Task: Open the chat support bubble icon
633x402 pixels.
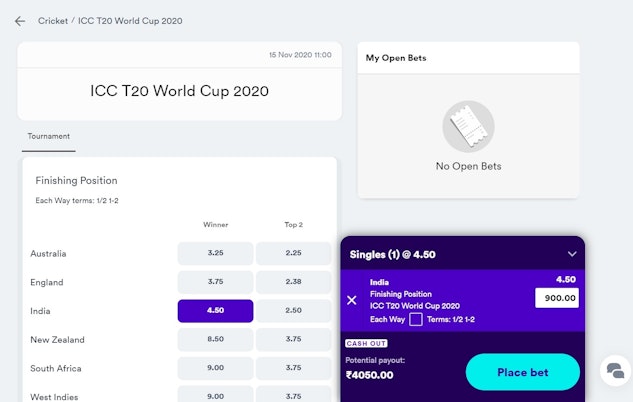Action: click(x=613, y=372)
